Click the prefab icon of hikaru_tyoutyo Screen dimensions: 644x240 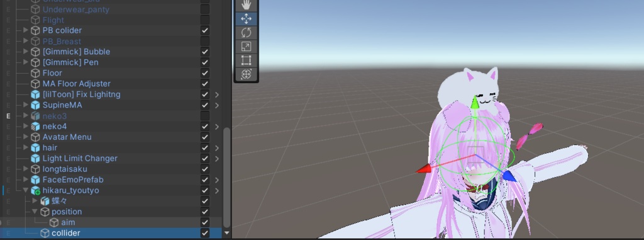click(x=36, y=191)
